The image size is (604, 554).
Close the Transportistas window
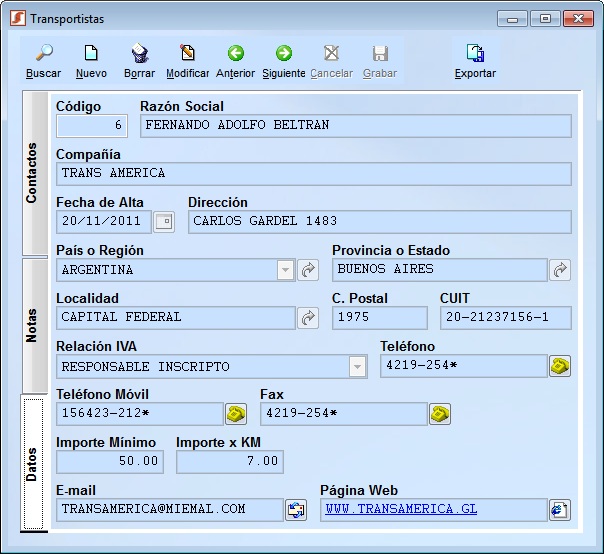point(578,18)
